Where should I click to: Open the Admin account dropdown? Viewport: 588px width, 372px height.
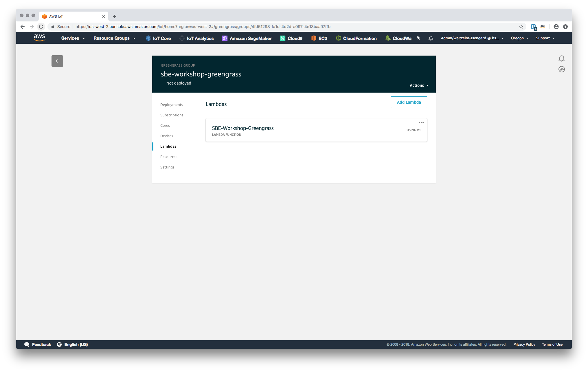tap(472, 38)
